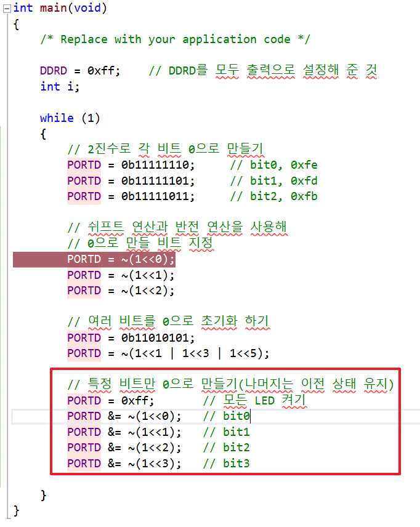Image resolution: width=420 pixels, height=527 pixels.
Task: Click the 'DDRD = 0xff;' statement
Action: click(80, 71)
